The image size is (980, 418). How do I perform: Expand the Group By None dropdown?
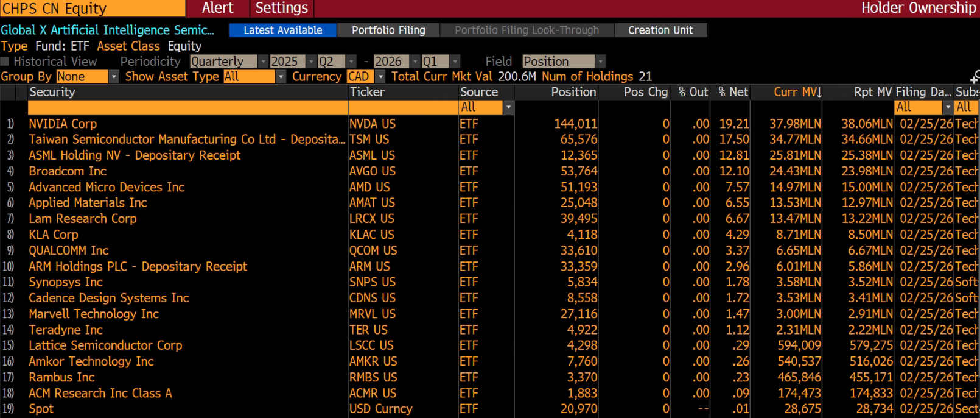pyautogui.click(x=113, y=77)
